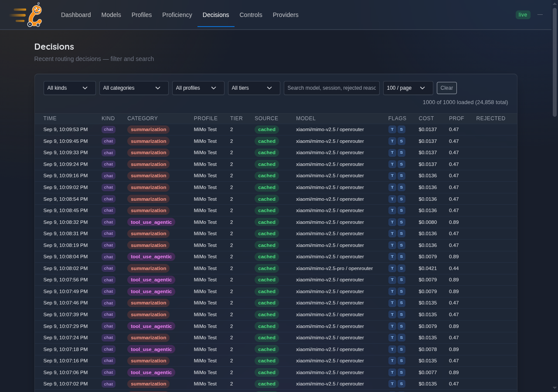Click the Sep 9, 10:08:19 PM timestamp
The width and height of the screenshot is (558, 392).
coord(65,245)
